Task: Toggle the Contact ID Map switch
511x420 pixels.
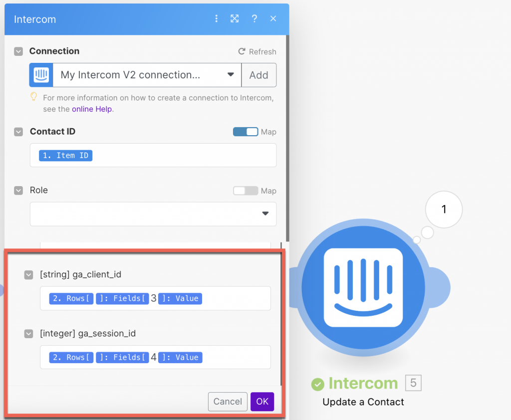Action: (246, 132)
